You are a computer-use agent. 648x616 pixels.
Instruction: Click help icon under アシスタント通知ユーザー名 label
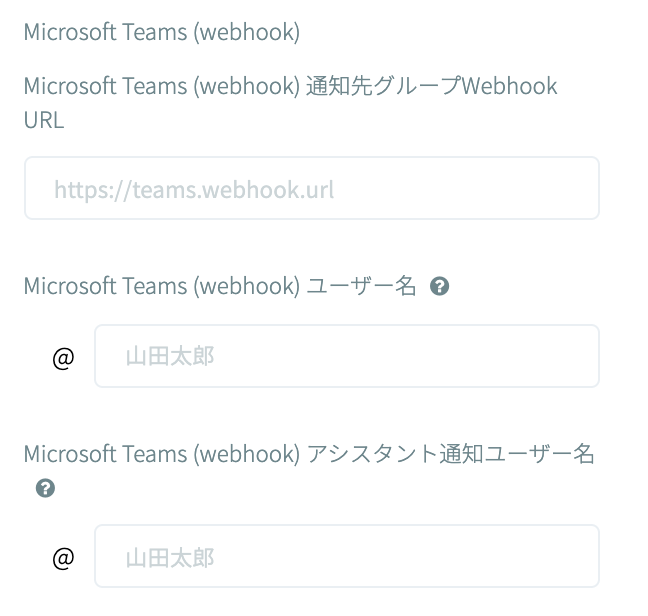tap(45, 489)
